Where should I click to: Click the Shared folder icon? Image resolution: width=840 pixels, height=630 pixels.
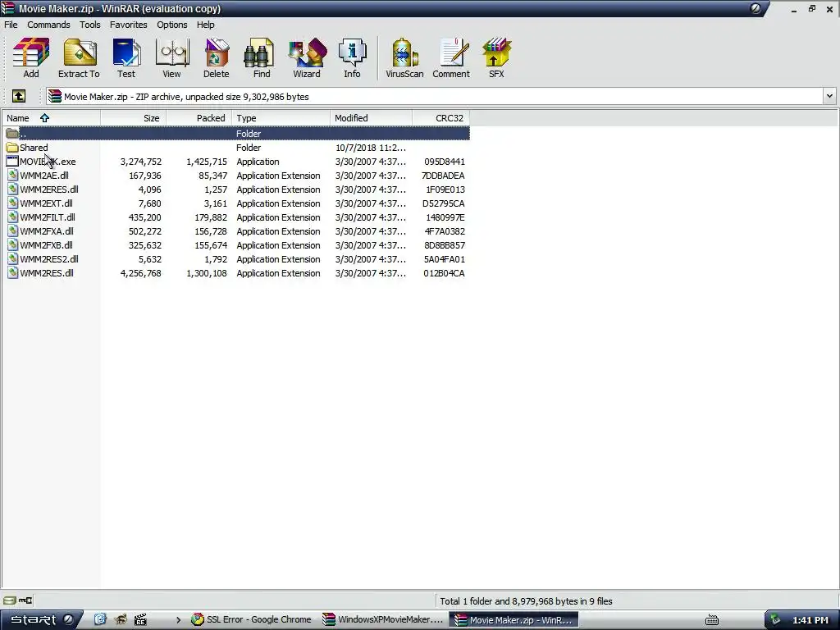12,148
